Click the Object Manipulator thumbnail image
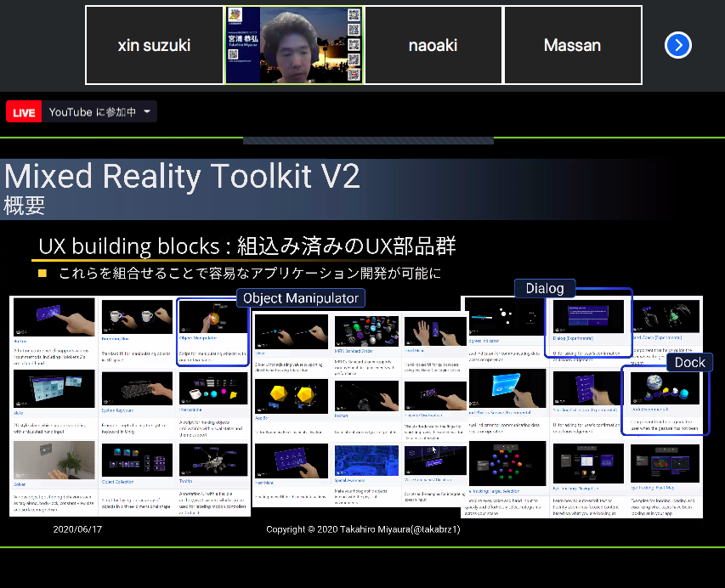The height and width of the screenshot is (588, 725). click(x=213, y=317)
